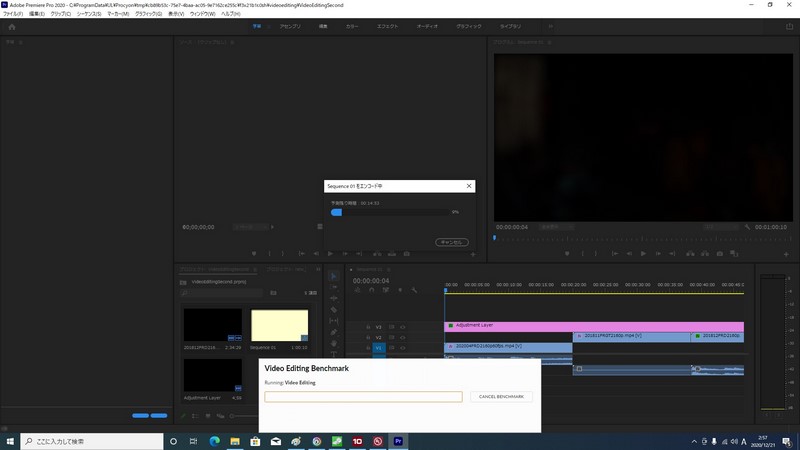Select the Sequence 01 thumbnail
Screen dimensions: 800x450
[x=280, y=325]
